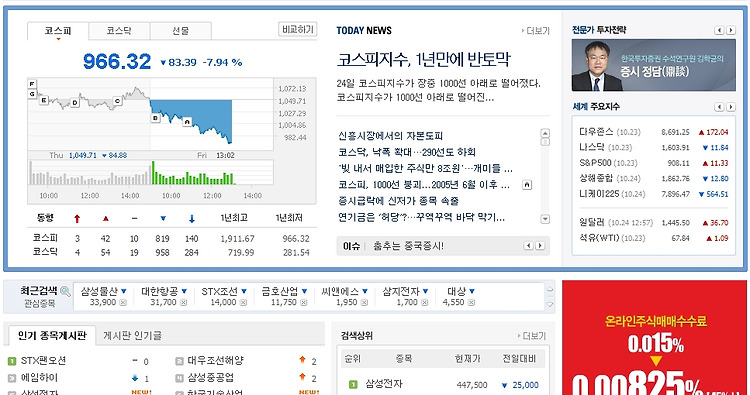The image size is (750, 395).
Task: Click chart news marker E
Action: coord(44,100)
